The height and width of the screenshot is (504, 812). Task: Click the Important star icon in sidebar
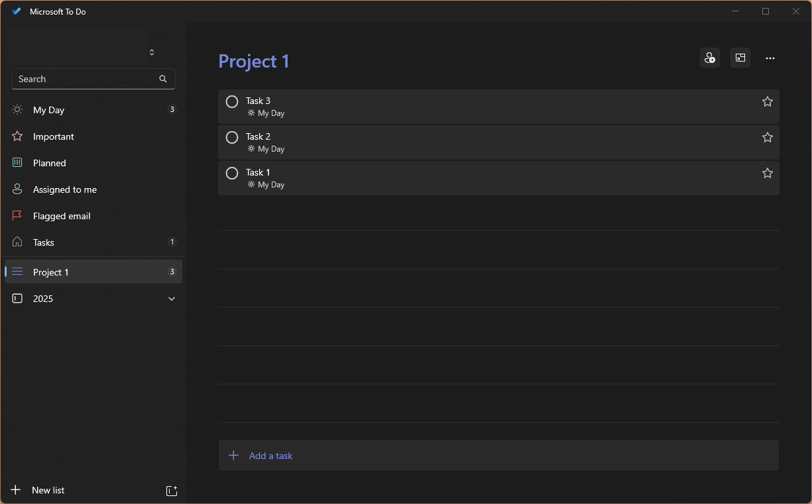tap(17, 136)
